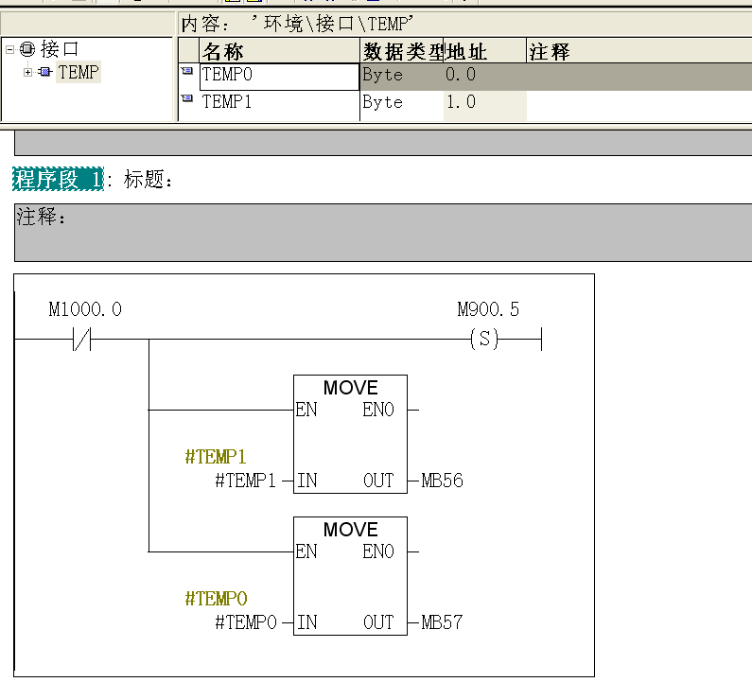This screenshot has width=752, height=700.
Task: Select the MOVE box outputting to MB56
Action: 351,434
